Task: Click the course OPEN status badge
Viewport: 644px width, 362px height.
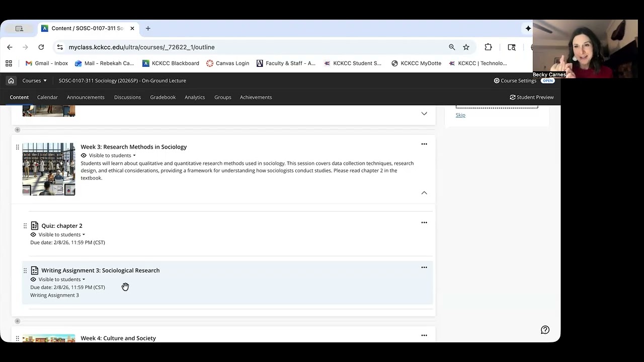Action: pyautogui.click(x=547, y=80)
